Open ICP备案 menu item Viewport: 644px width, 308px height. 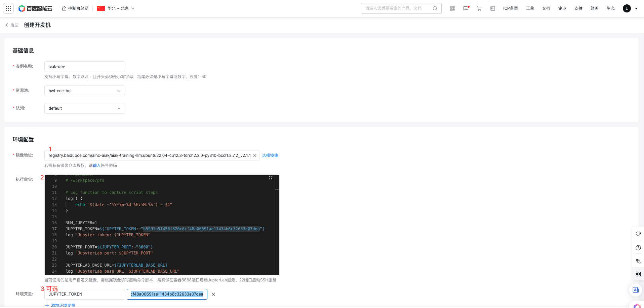[511, 8]
